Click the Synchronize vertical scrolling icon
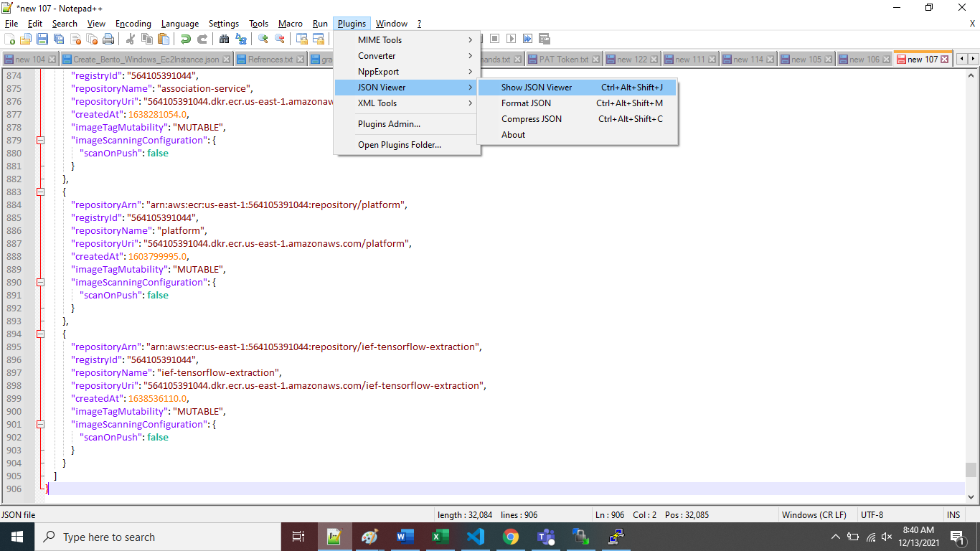This screenshot has height=551, width=980. click(x=302, y=39)
